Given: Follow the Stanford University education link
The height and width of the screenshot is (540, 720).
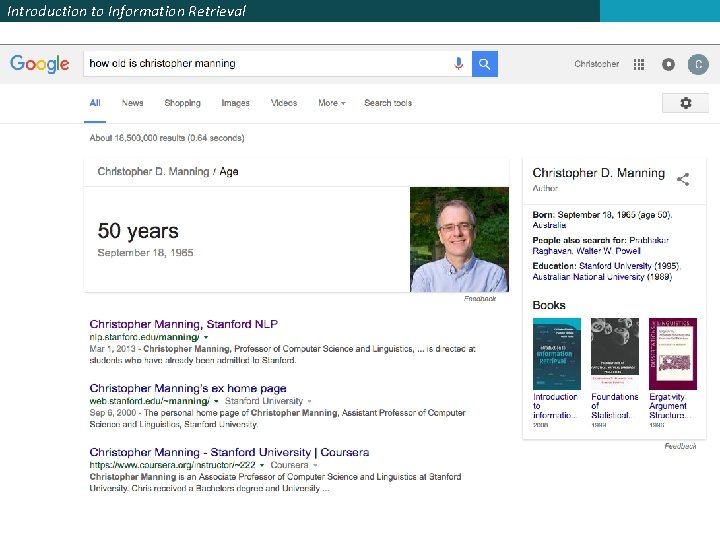Looking at the screenshot, I should pos(615,265).
